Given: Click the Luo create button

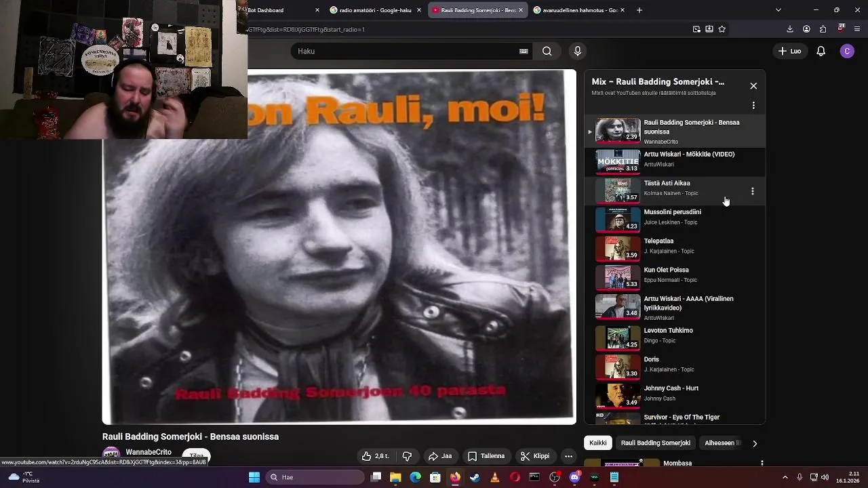Looking at the screenshot, I should pos(790,51).
